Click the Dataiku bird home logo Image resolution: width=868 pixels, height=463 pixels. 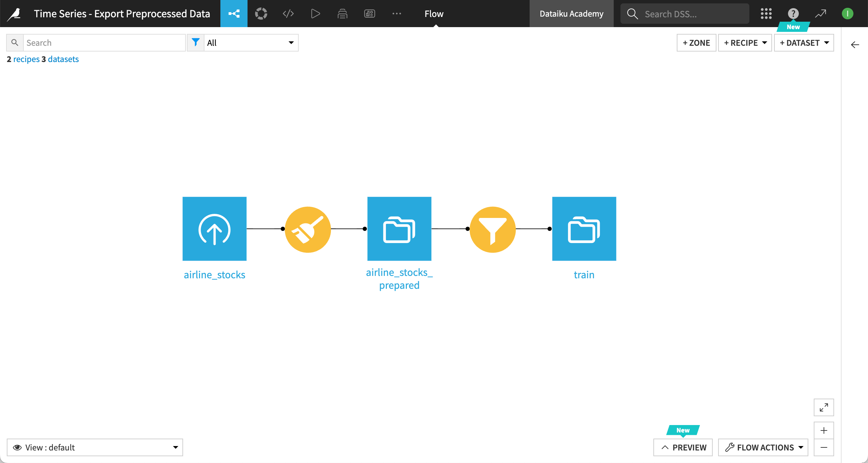coord(14,14)
